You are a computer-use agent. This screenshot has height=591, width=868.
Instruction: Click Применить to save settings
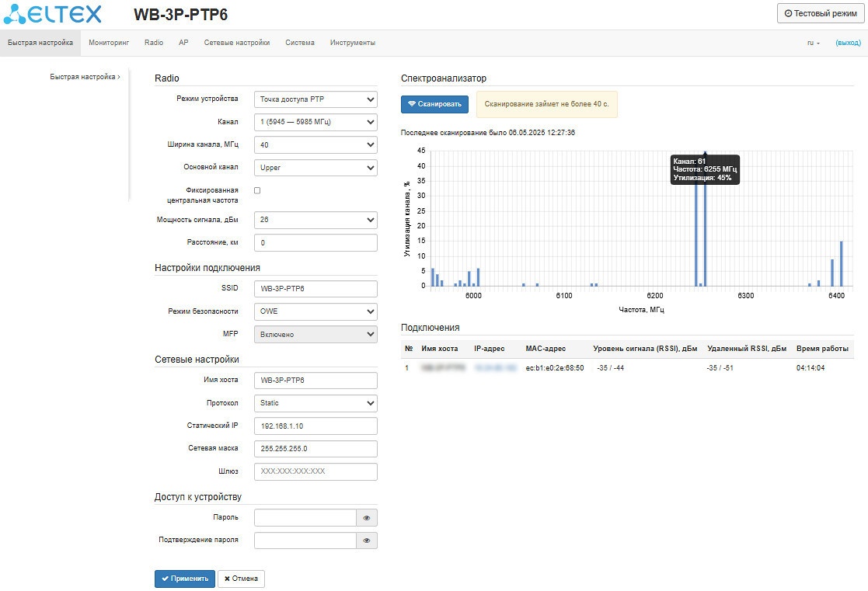185,579
